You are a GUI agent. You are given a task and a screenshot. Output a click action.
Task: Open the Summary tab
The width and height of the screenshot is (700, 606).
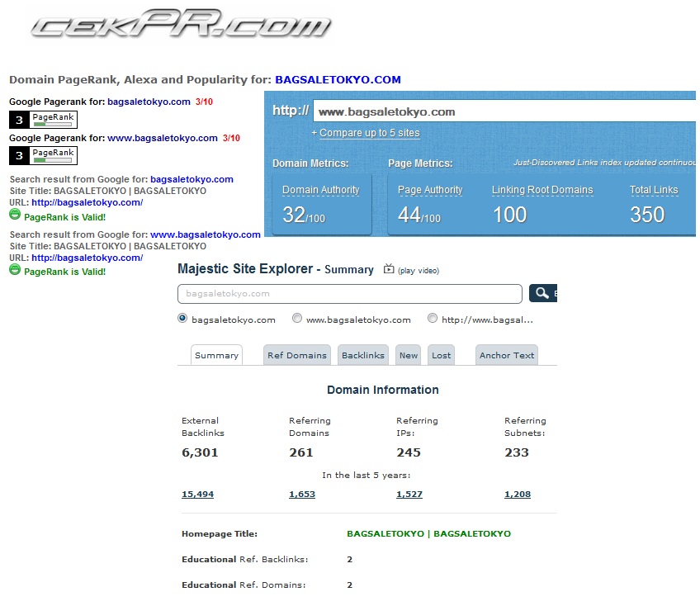tap(216, 355)
